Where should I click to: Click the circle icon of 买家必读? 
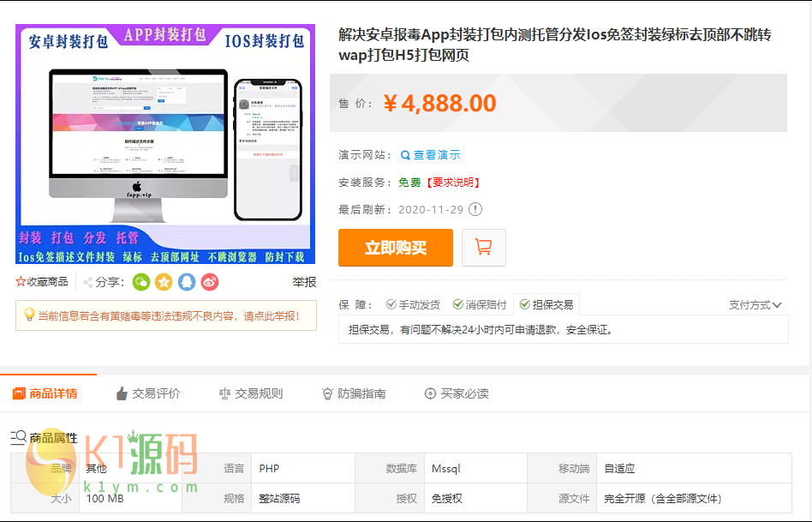point(430,394)
